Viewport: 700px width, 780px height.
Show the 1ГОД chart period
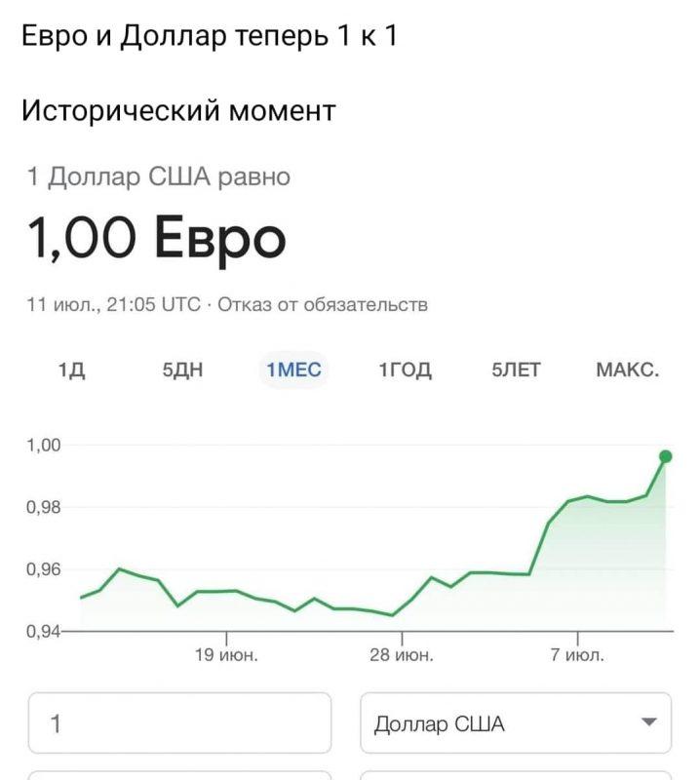click(x=405, y=370)
